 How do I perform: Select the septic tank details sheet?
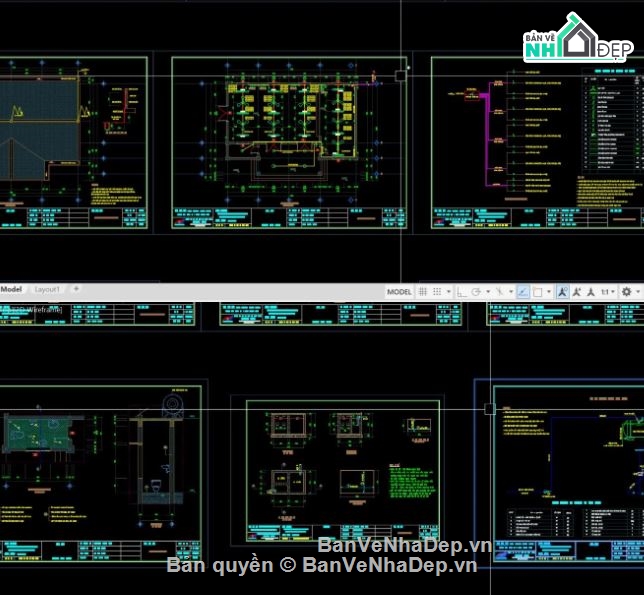tap(343, 471)
